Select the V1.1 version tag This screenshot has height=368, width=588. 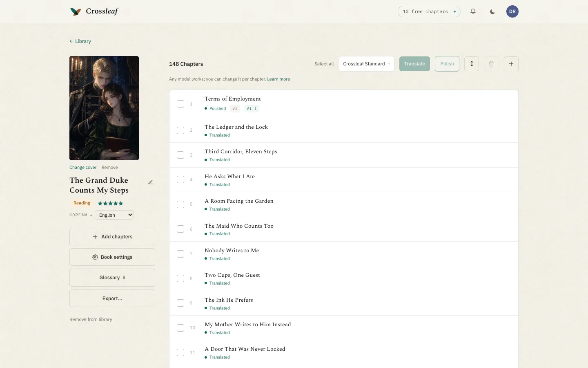pos(252,109)
